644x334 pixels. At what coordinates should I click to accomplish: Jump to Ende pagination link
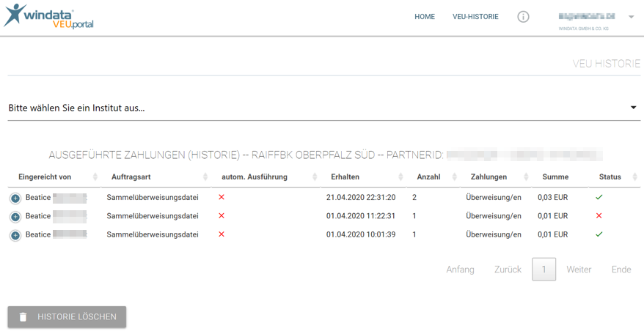tap(621, 270)
